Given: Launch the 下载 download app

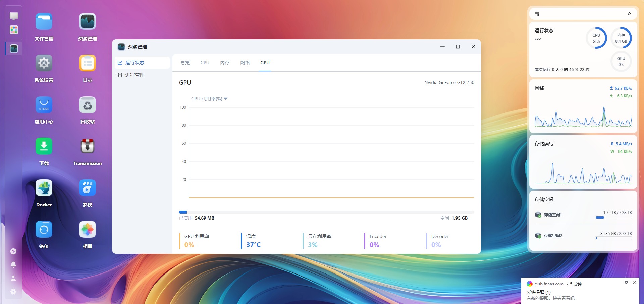Looking at the screenshot, I should click(x=44, y=146).
